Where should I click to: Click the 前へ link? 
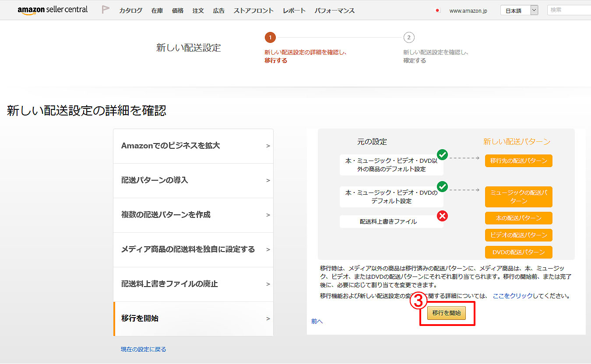point(317,321)
